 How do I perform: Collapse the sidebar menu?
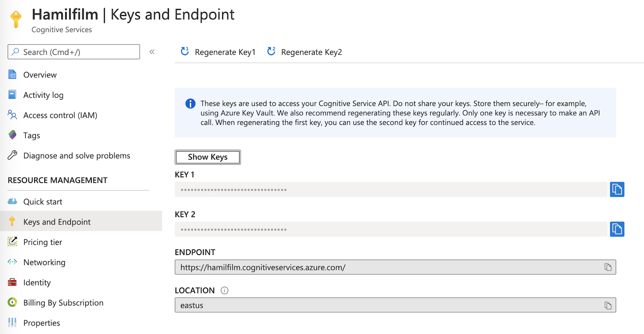point(152,52)
